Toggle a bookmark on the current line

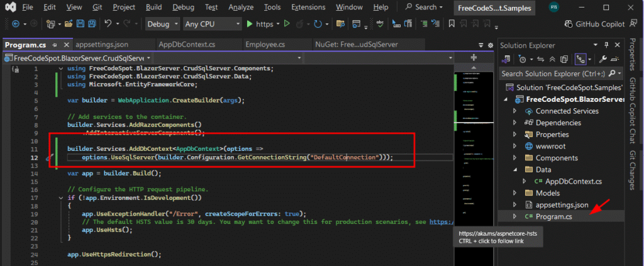(x=452, y=25)
